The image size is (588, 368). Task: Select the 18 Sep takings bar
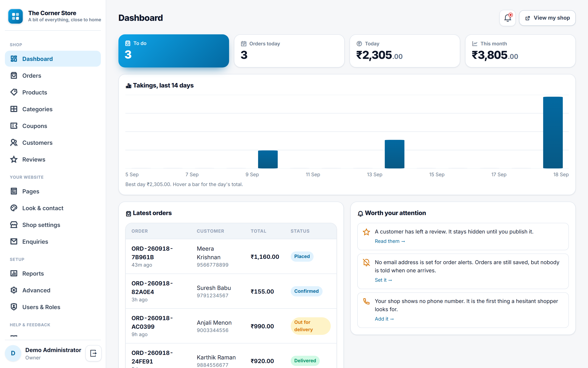[553, 132]
